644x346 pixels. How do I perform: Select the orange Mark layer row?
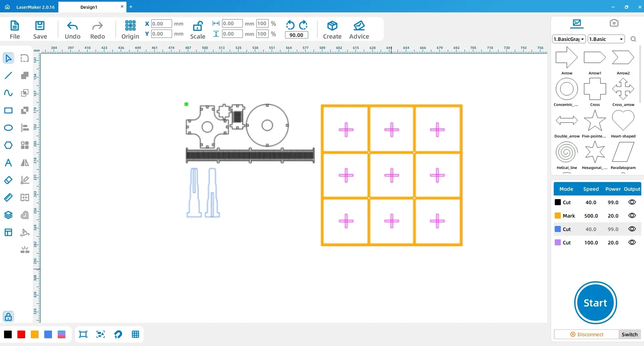pyautogui.click(x=597, y=216)
